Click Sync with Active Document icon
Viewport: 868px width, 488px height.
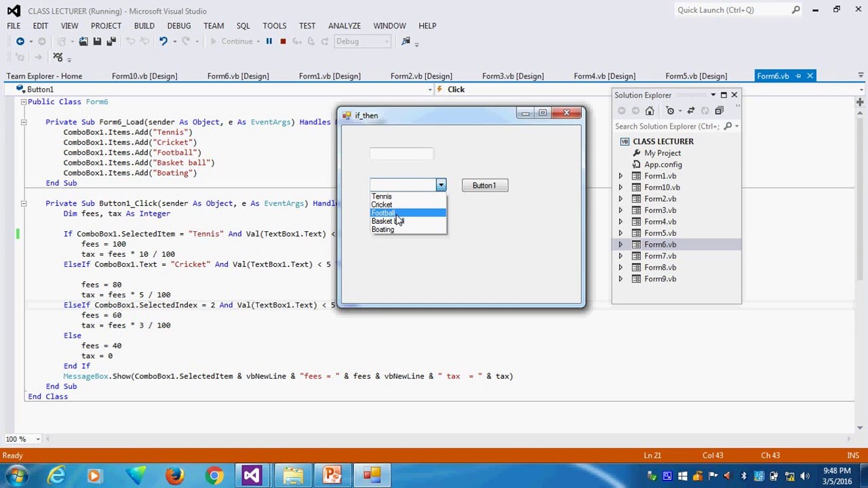point(690,110)
